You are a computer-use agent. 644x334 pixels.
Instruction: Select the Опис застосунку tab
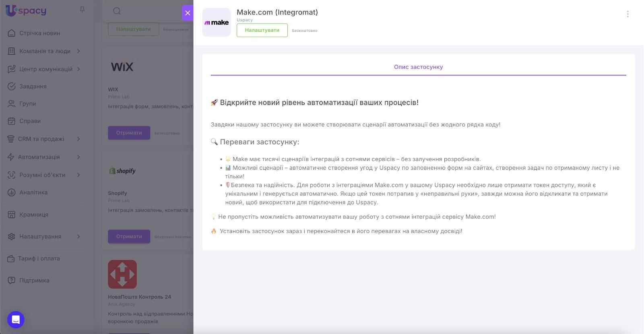click(418, 67)
